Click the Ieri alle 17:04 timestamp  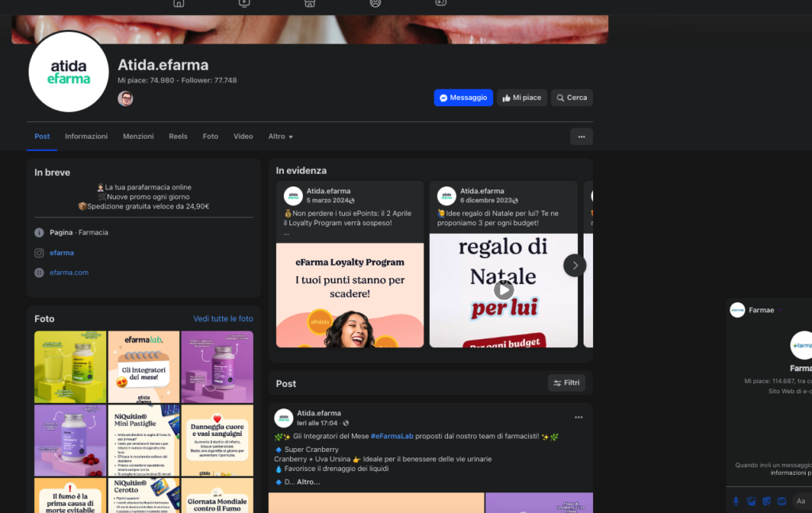317,423
